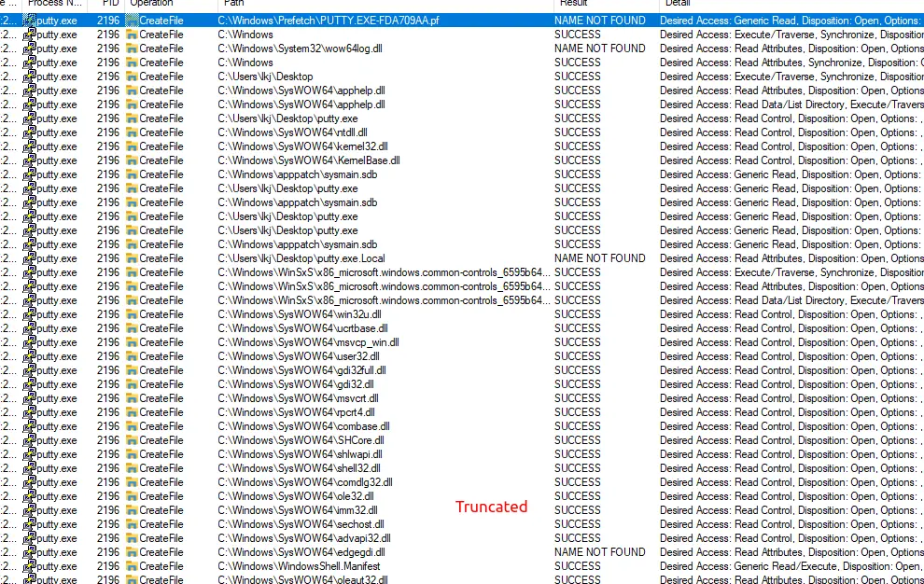Click the SysWOW64\shell32.dll path entry

click(x=299, y=468)
